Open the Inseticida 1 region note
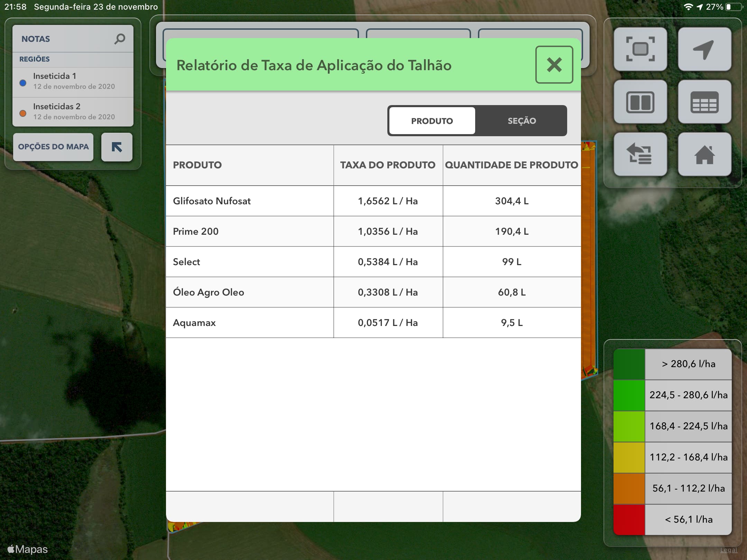The height and width of the screenshot is (560, 747). [73, 82]
